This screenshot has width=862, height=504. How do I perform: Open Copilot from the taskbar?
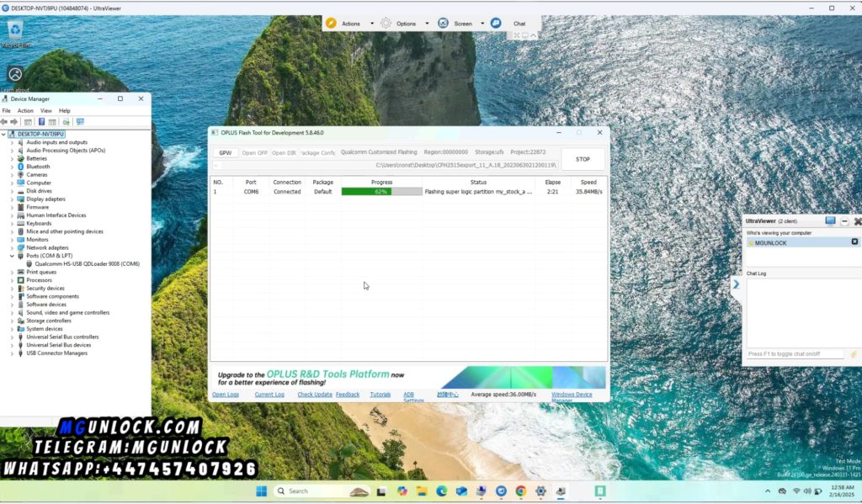click(402, 491)
